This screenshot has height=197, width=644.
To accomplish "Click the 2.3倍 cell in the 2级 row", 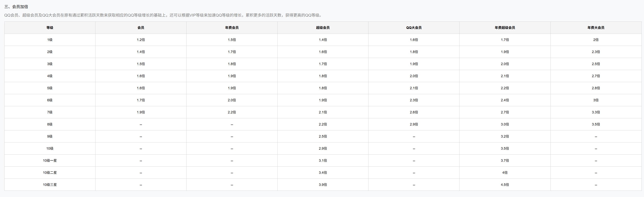I will tap(596, 52).
